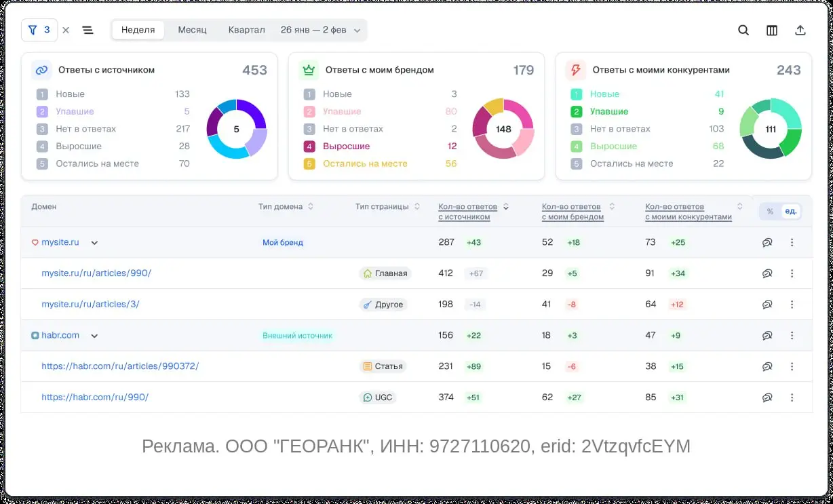
Task: Open the date range dropdown 26 янв — 2 фев
Action: pos(321,30)
